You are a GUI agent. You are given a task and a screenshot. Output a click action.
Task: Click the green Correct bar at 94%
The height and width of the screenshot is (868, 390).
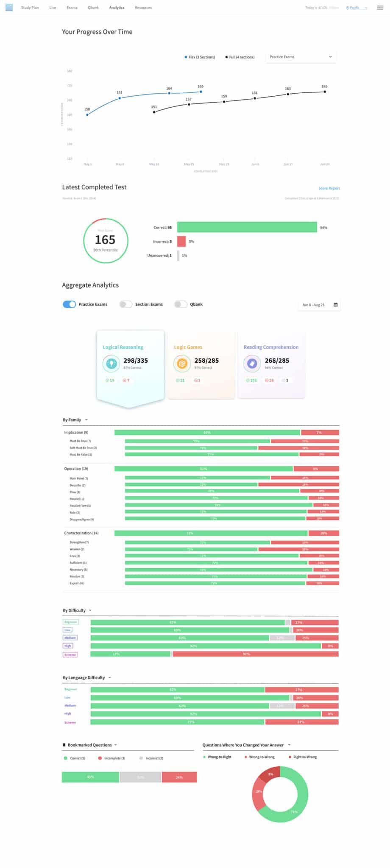247,227
